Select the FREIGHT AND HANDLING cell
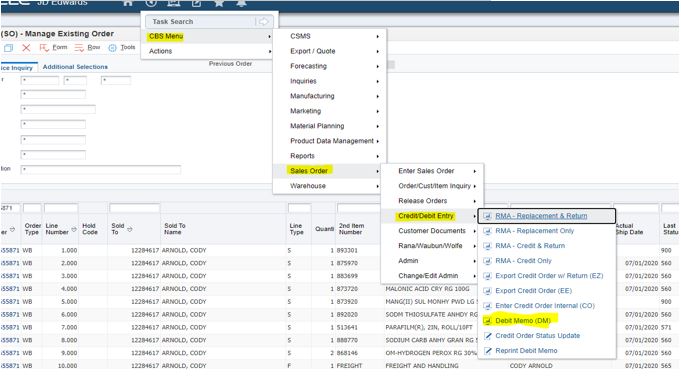This screenshot has height=380, width=681. 422,366
